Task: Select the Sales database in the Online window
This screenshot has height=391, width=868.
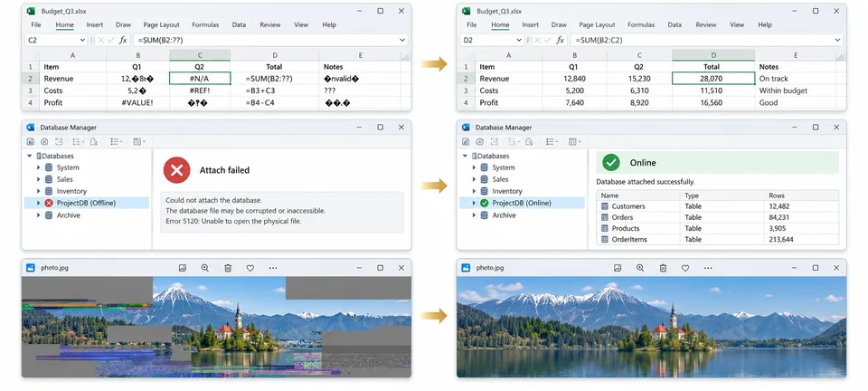Action: click(x=499, y=179)
